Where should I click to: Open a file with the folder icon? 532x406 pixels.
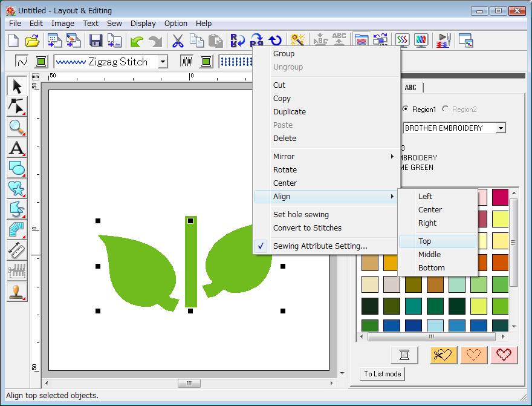click(32, 41)
